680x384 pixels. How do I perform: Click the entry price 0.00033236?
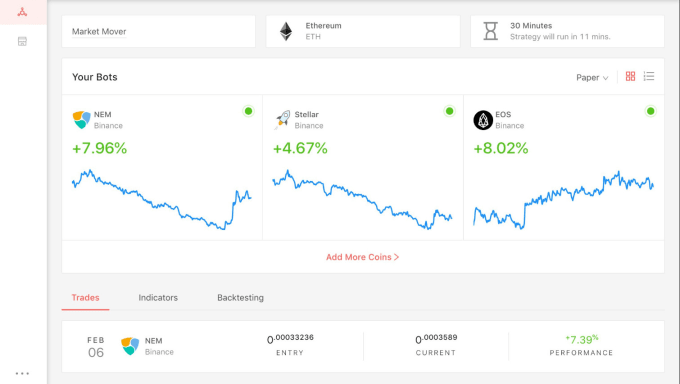tap(290, 339)
